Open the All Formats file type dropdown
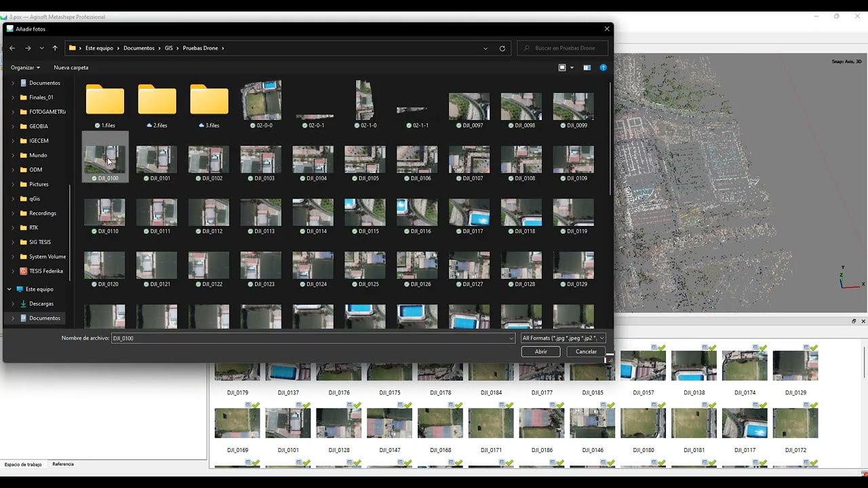The width and height of the screenshot is (868, 488). pos(563,338)
